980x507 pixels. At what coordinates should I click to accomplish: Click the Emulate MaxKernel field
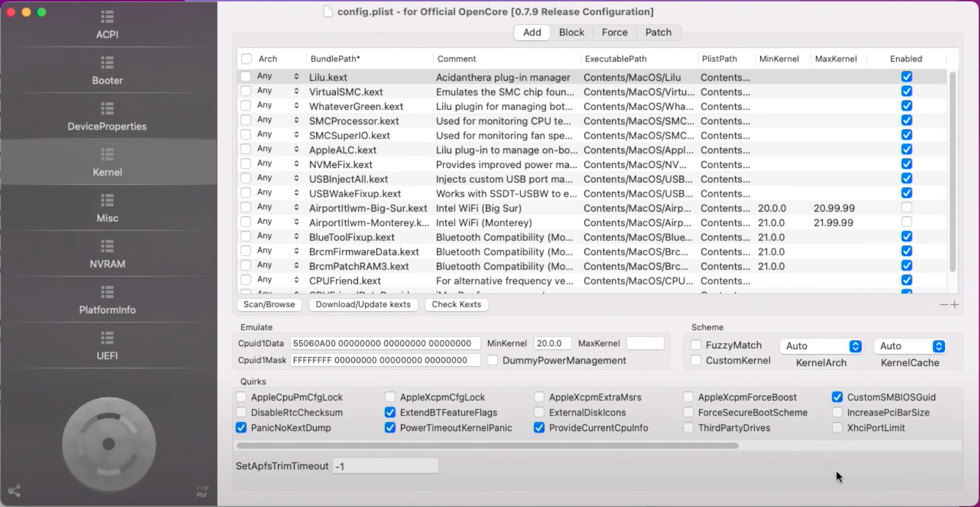click(x=645, y=343)
